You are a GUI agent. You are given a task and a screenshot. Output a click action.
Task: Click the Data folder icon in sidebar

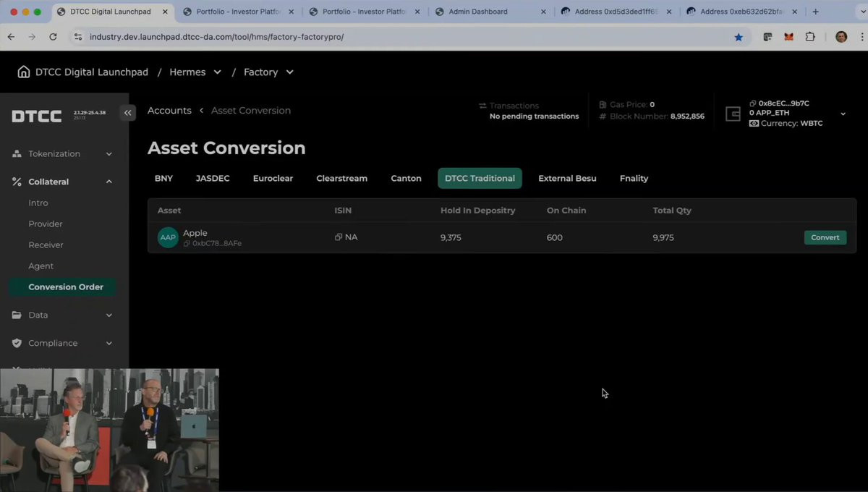click(17, 315)
